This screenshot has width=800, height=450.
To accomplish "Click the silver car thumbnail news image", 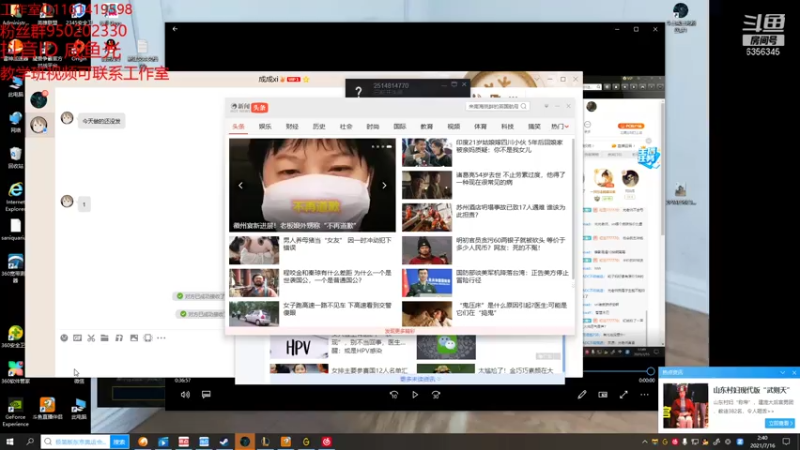I will tap(254, 313).
